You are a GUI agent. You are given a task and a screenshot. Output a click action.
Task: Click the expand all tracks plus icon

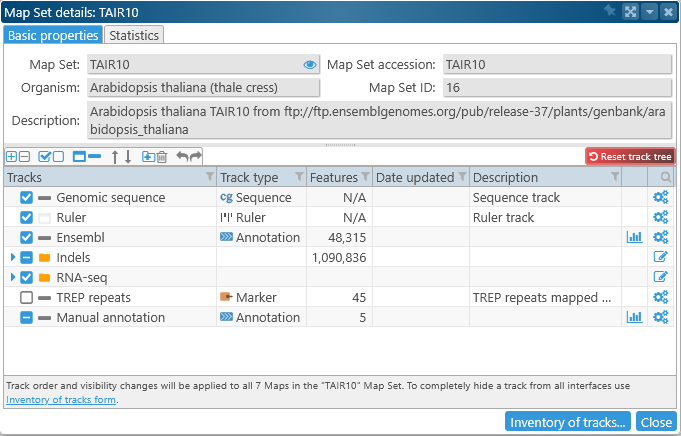coord(12,157)
